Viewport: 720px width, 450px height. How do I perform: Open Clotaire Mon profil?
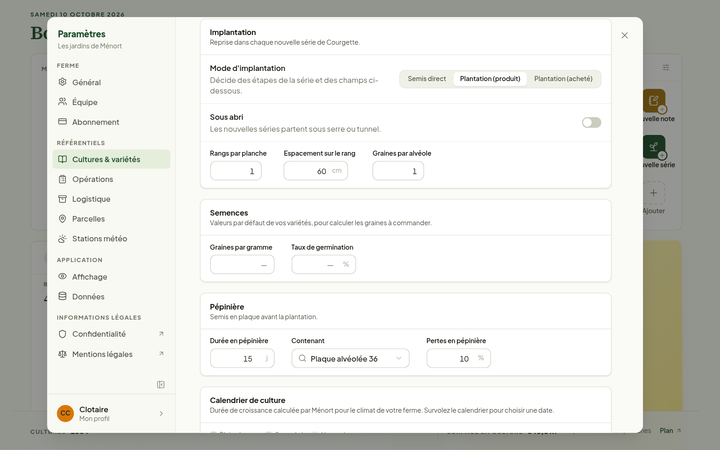(x=111, y=413)
